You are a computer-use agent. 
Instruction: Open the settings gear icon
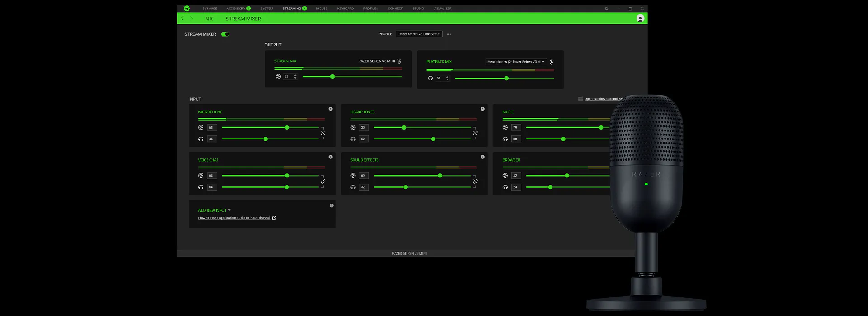[607, 9]
